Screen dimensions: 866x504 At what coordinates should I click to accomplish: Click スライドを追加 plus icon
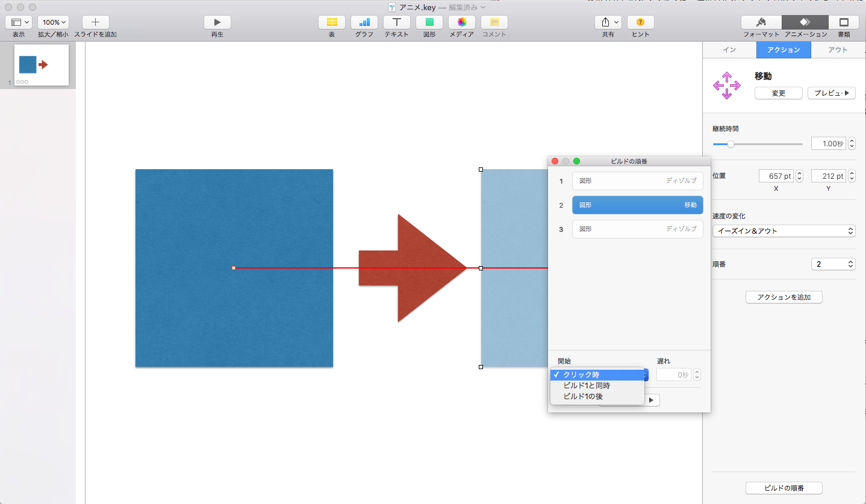point(95,22)
